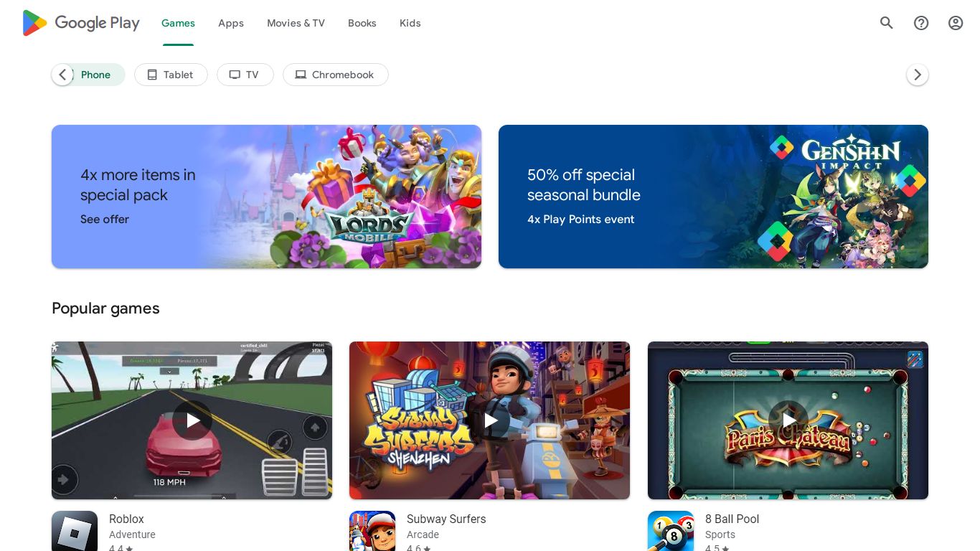Viewport: 980px width, 551px height.
Task: Open the Subway Surfers game title
Action: (446, 519)
